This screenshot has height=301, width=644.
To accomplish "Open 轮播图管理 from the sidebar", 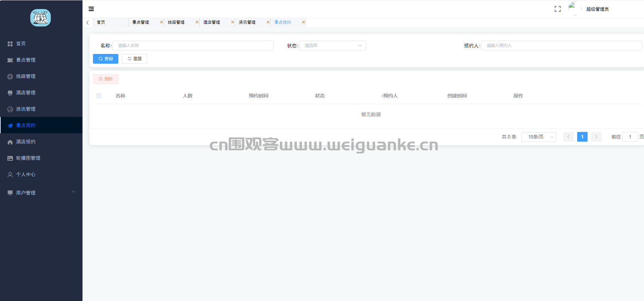I will pos(28,158).
